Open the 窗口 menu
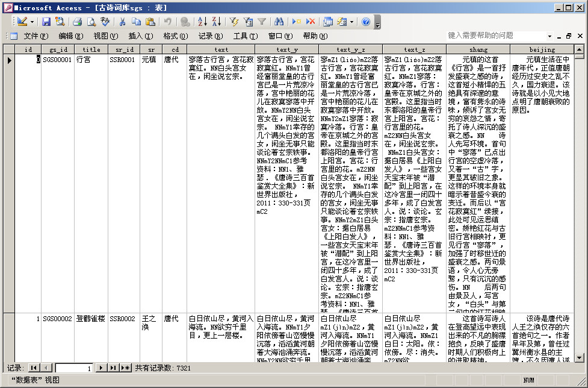This screenshot has width=588, height=388. click(x=280, y=36)
